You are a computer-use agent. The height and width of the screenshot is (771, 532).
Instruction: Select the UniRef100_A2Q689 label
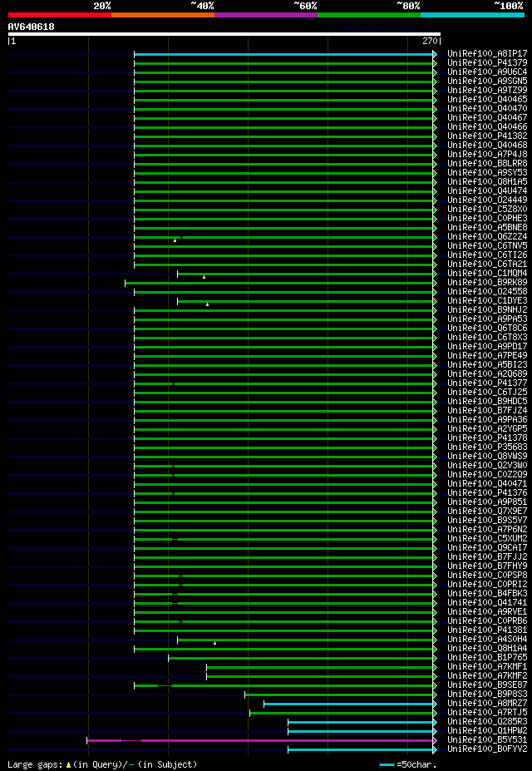[x=487, y=374]
